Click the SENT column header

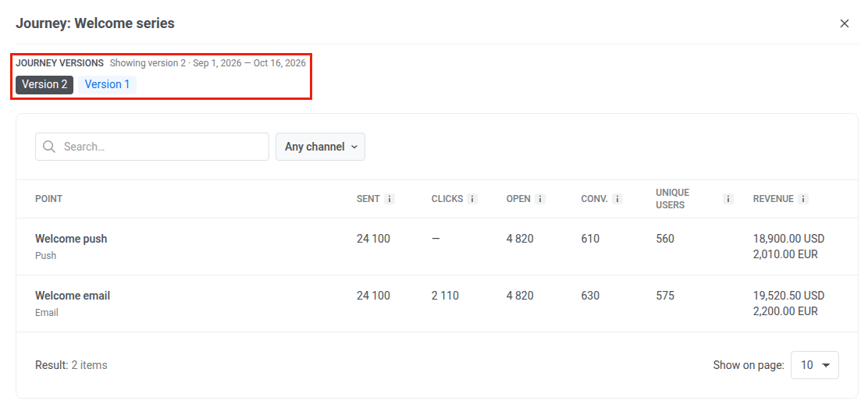tap(368, 199)
